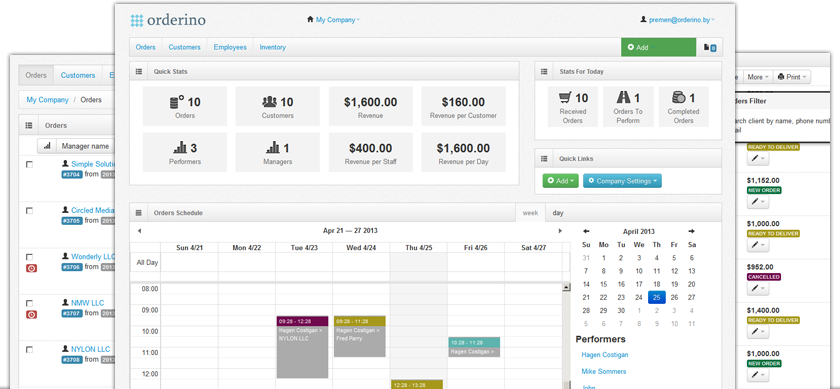Open the teal 10:28 - 11:28 Friday event
This screenshot has width=840, height=389.
tap(474, 347)
